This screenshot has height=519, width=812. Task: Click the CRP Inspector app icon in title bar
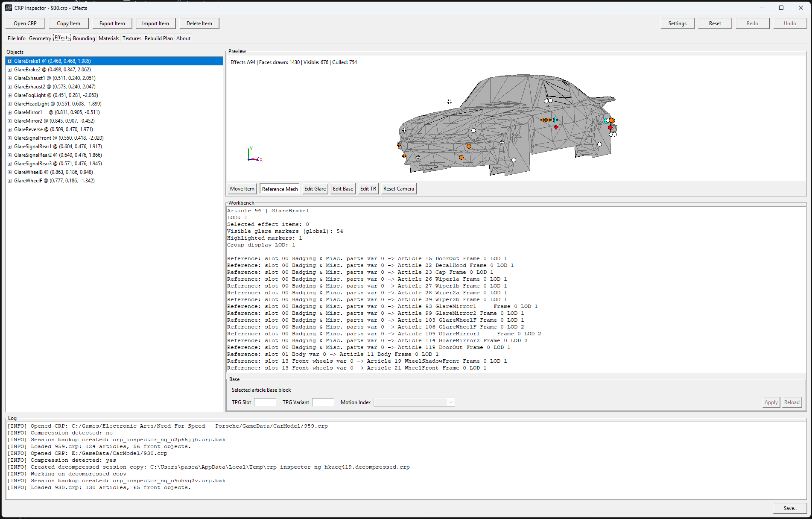pos(9,8)
